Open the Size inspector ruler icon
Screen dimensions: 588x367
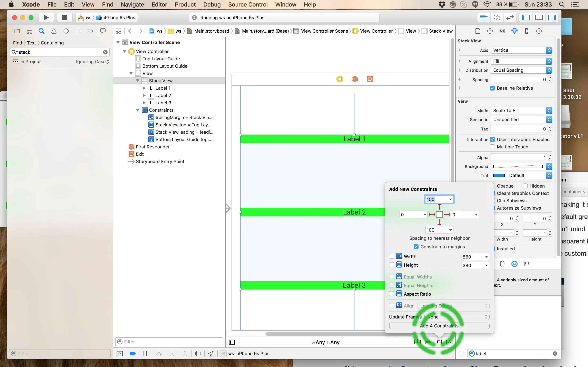[527, 31]
